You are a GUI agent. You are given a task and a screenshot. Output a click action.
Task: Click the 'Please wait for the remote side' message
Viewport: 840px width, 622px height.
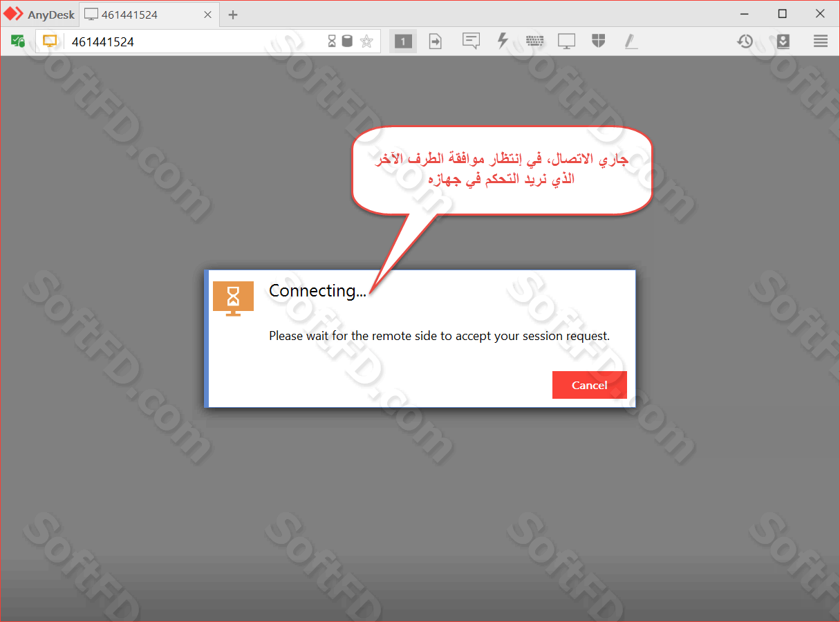(x=440, y=337)
